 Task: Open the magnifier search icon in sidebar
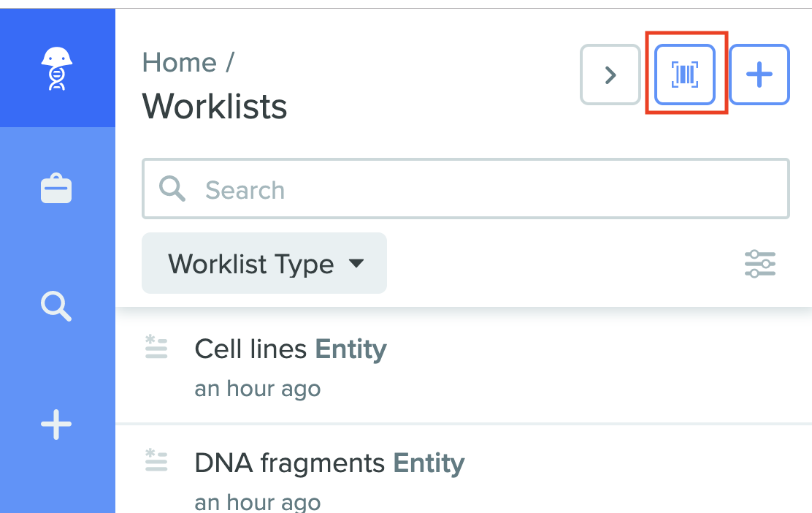pos(56,306)
